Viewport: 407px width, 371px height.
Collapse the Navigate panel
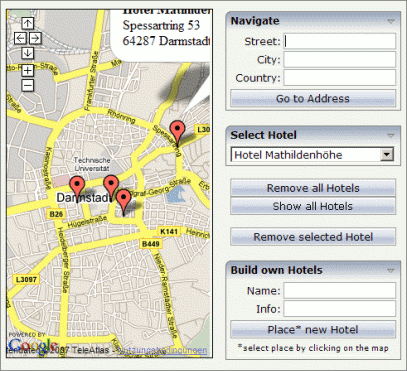click(x=391, y=21)
